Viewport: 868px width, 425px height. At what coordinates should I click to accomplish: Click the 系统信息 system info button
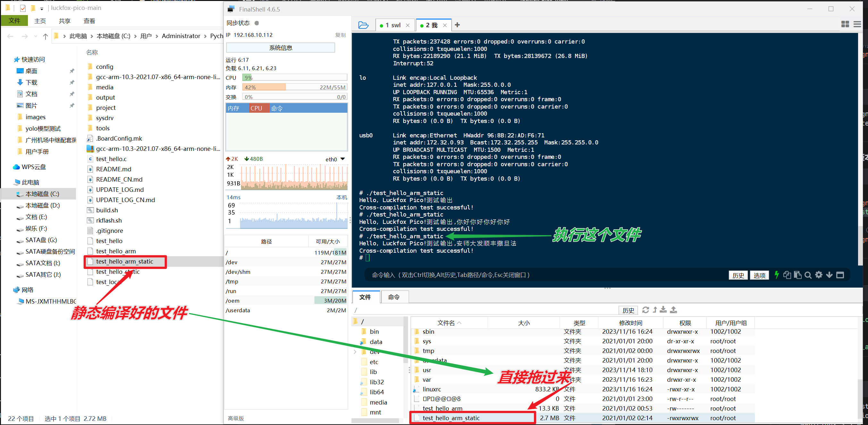click(x=280, y=47)
